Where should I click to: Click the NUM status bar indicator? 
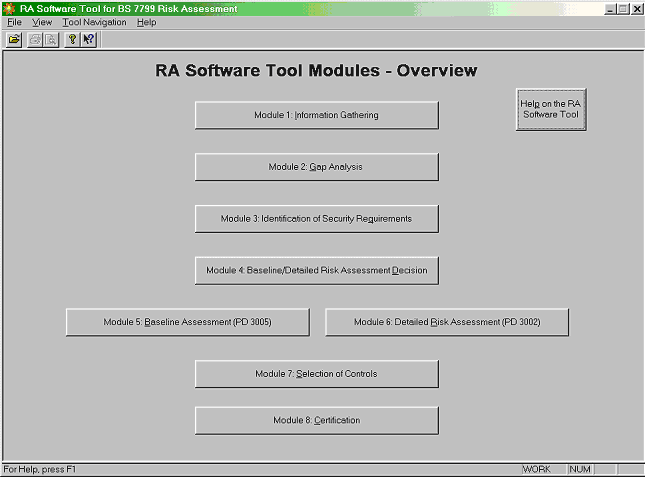[x=580, y=469]
